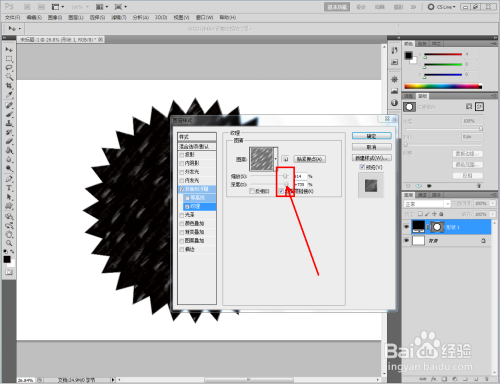
Task: Click the add vector mask icon
Action: [x=479, y=106]
